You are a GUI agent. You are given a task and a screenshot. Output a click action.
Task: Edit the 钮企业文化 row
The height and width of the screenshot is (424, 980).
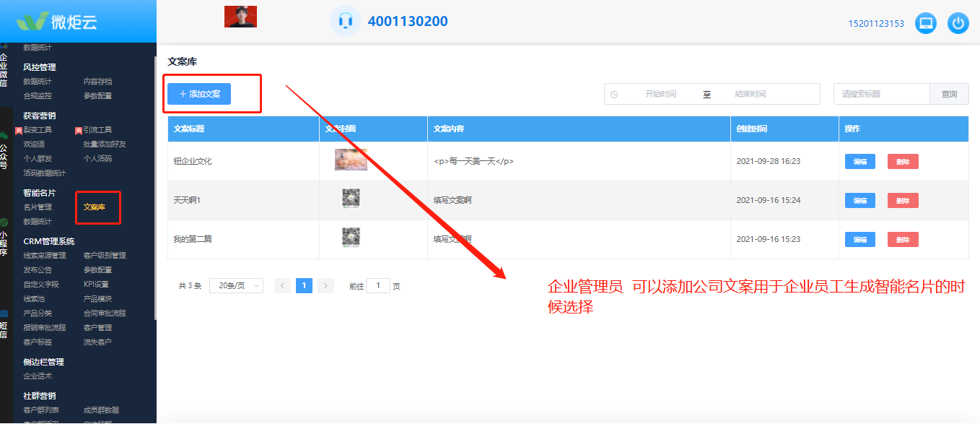[x=860, y=162]
